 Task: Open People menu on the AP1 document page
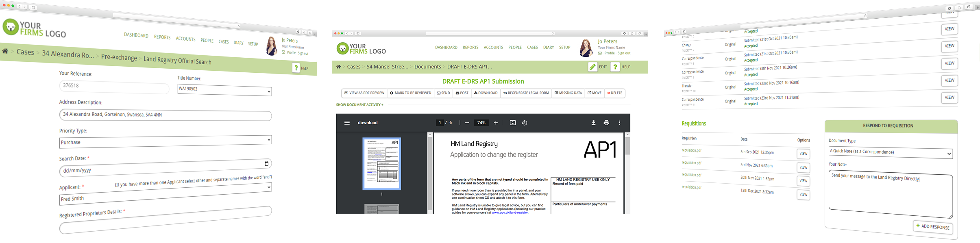tap(515, 48)
